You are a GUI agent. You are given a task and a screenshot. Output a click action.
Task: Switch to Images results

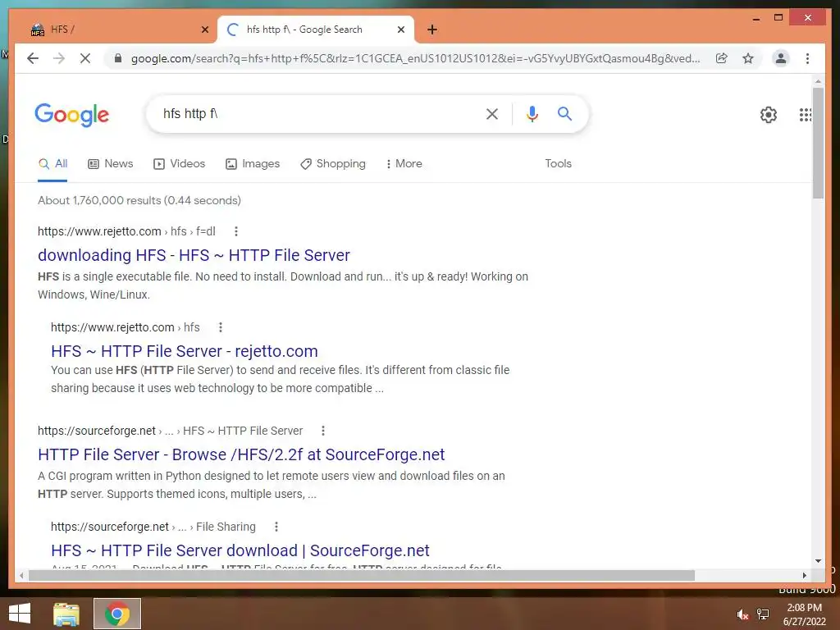[x=253, y=164]
